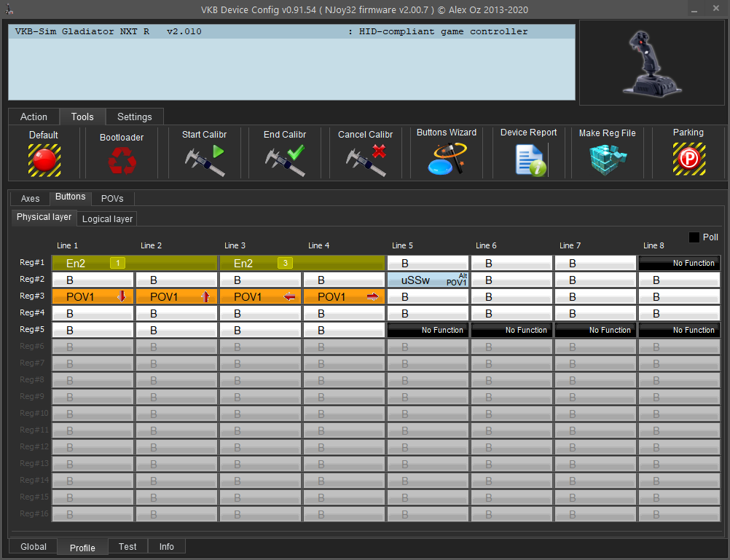Click Reg#5 Line 8 No Function cell

coord(679,330)
